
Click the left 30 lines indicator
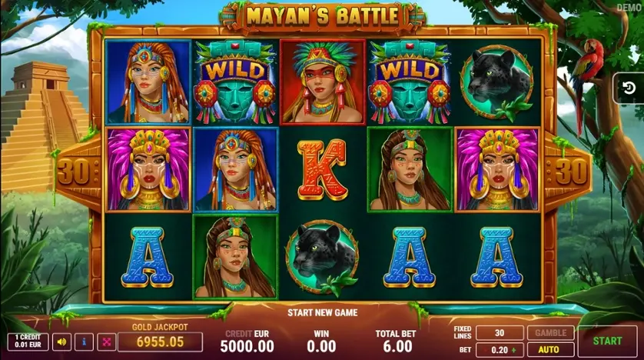click(74, 172)
